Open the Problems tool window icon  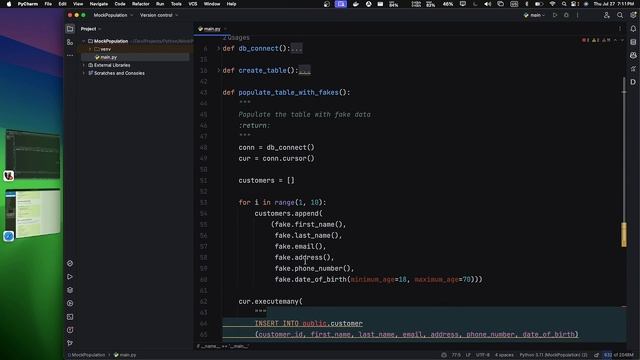(x=70, y=330)
